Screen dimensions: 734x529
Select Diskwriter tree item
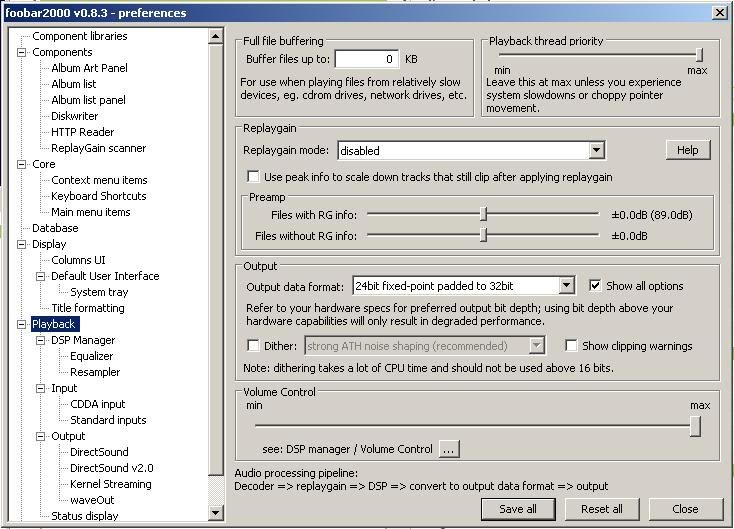[x=74, y=116]
